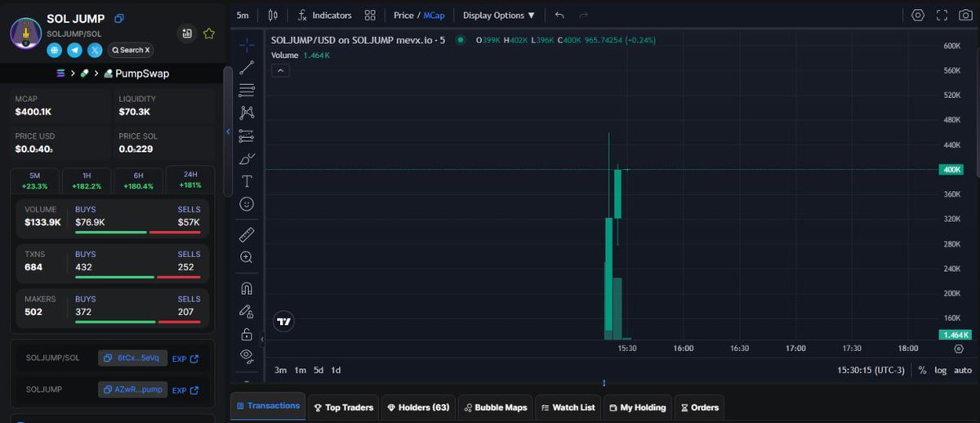Open Watch List tab
Screen dimensions: 980x423
coord(568,407)
